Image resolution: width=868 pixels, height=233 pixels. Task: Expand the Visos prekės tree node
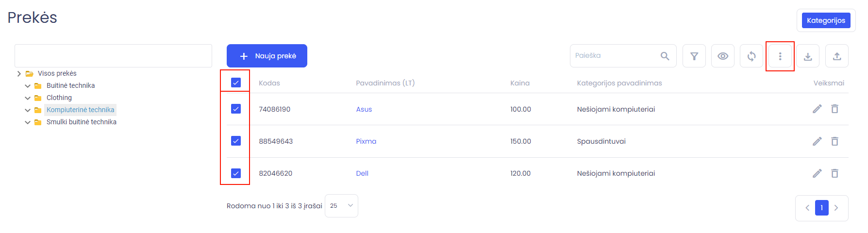[x=19, y=74]
